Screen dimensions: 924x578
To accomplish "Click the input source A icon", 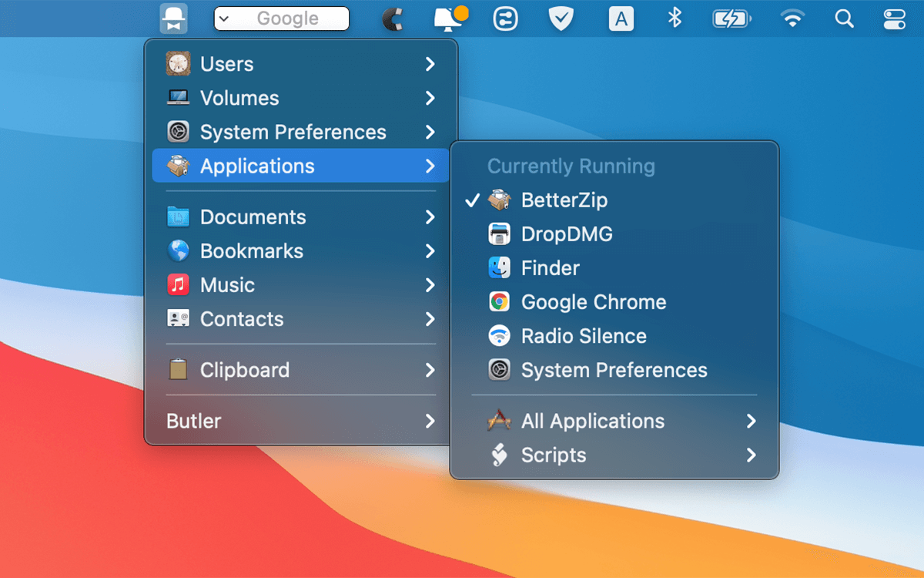I will pos(621,18).
